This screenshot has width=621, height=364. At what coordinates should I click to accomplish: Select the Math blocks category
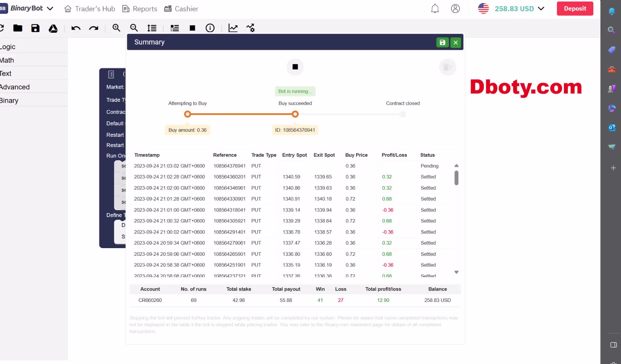(7, 60)
